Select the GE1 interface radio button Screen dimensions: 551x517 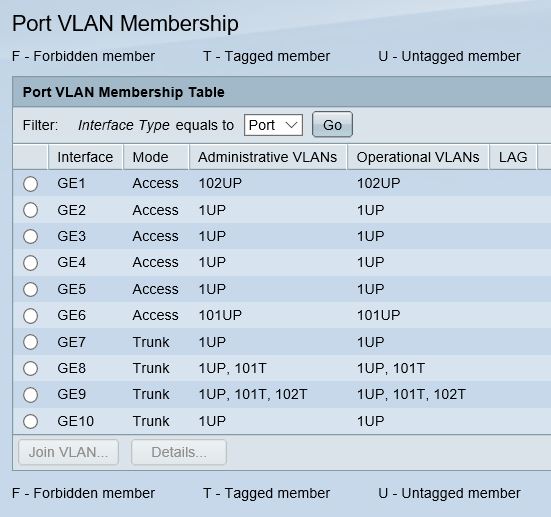(31, 184)
